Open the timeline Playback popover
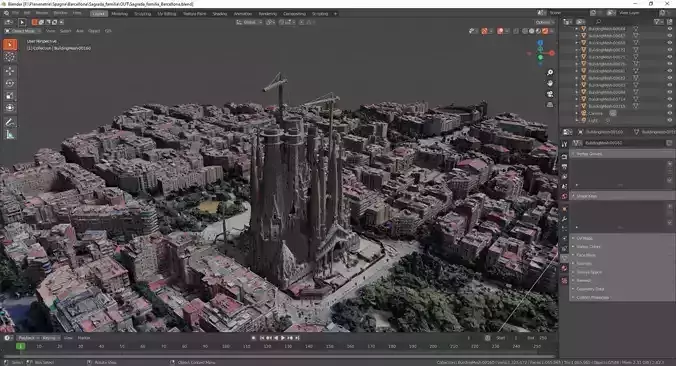Screen dimensions: 676x366 tap(29, 338)
